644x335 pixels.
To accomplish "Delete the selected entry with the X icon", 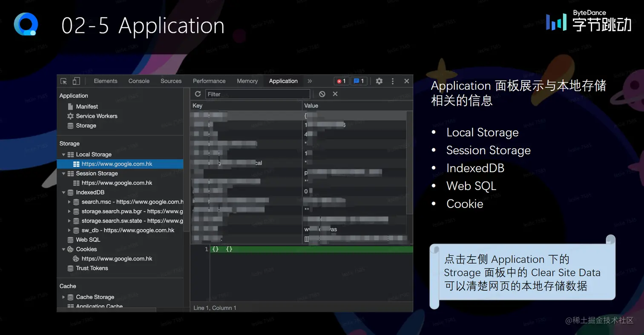I will pyautogui.click(x=335, y=94).
